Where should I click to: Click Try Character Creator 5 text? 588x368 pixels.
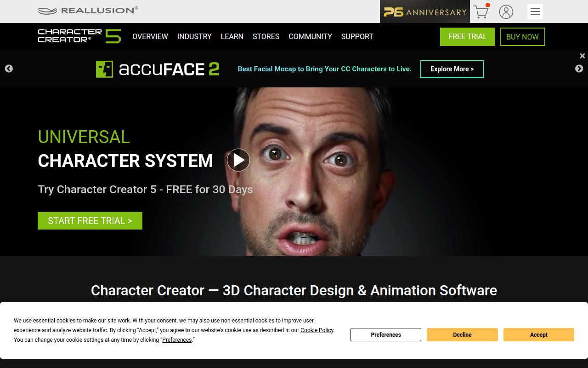pos(145,190)
